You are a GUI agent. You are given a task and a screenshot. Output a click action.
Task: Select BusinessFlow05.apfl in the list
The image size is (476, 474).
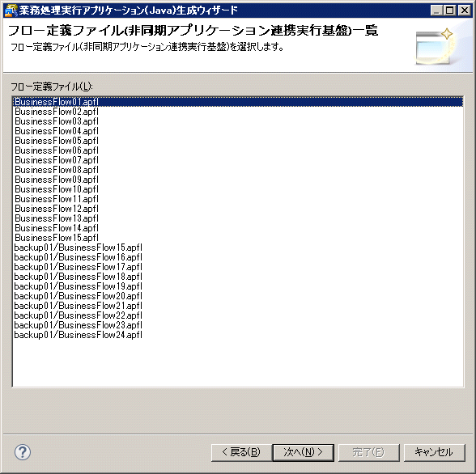pyautogui.click(x=238, y=141)
